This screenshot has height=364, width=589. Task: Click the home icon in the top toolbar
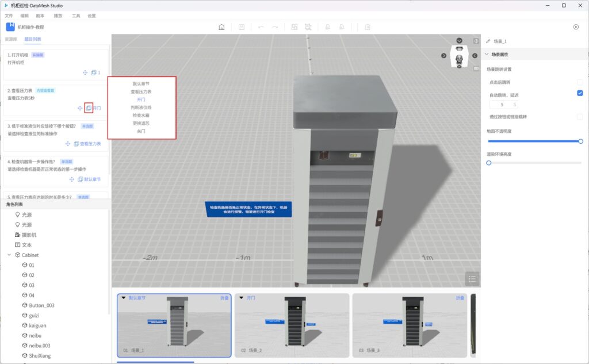pos(221,27)
